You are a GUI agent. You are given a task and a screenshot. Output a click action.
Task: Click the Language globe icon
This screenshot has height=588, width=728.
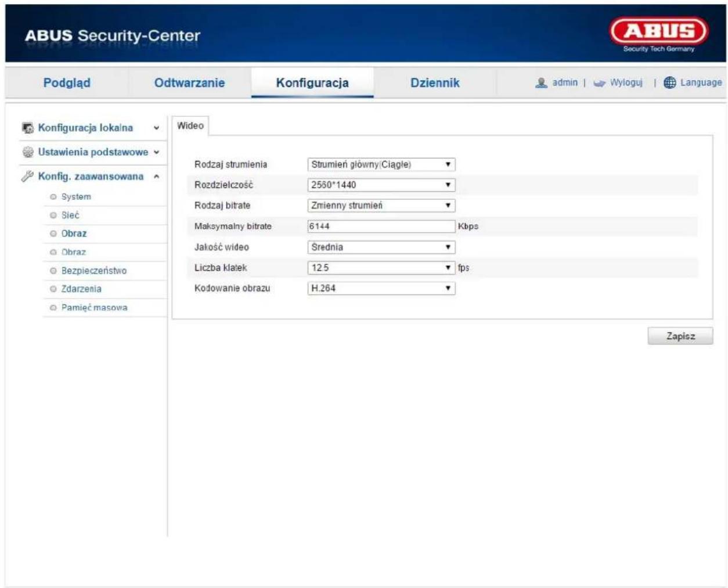(669, 83)
